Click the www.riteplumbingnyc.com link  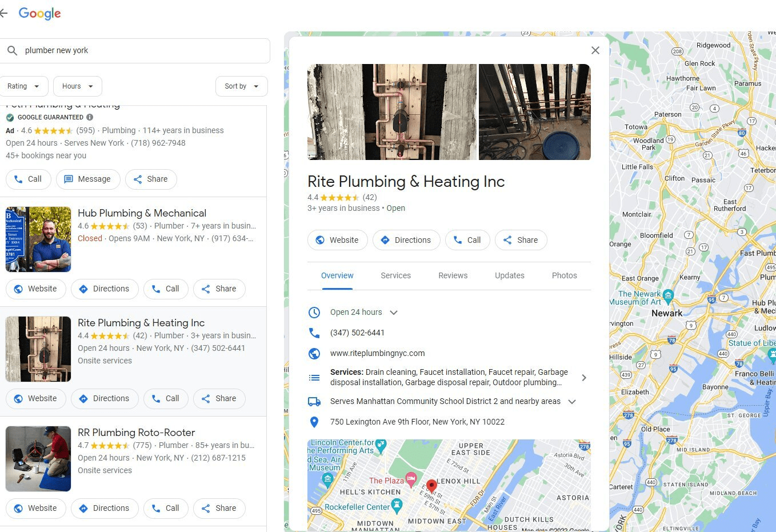(x=378, y=354)
